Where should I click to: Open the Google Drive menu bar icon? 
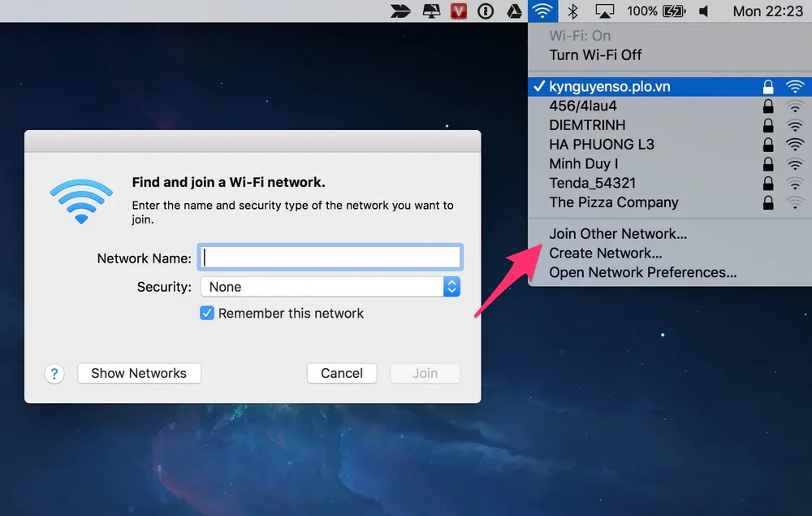point(514,11)
